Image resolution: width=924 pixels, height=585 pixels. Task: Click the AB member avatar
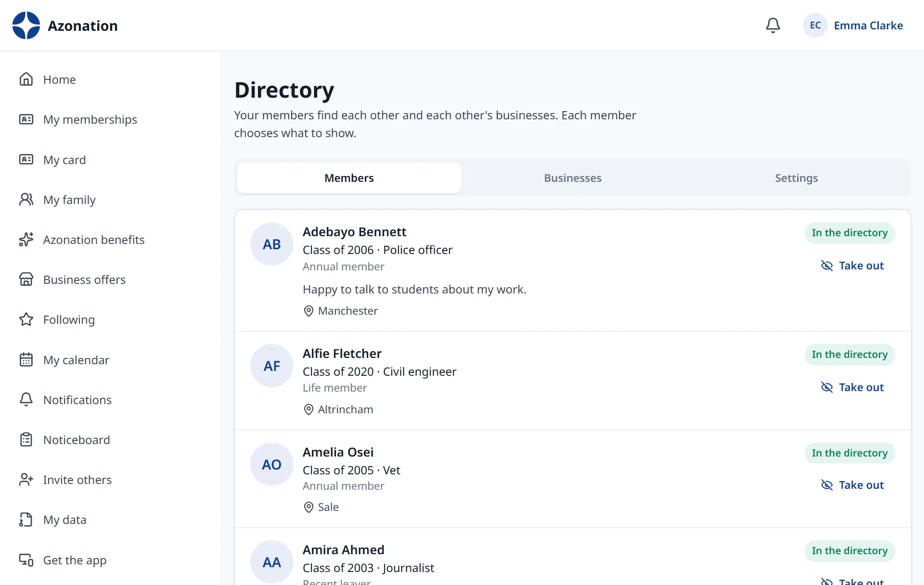point(271,244)
